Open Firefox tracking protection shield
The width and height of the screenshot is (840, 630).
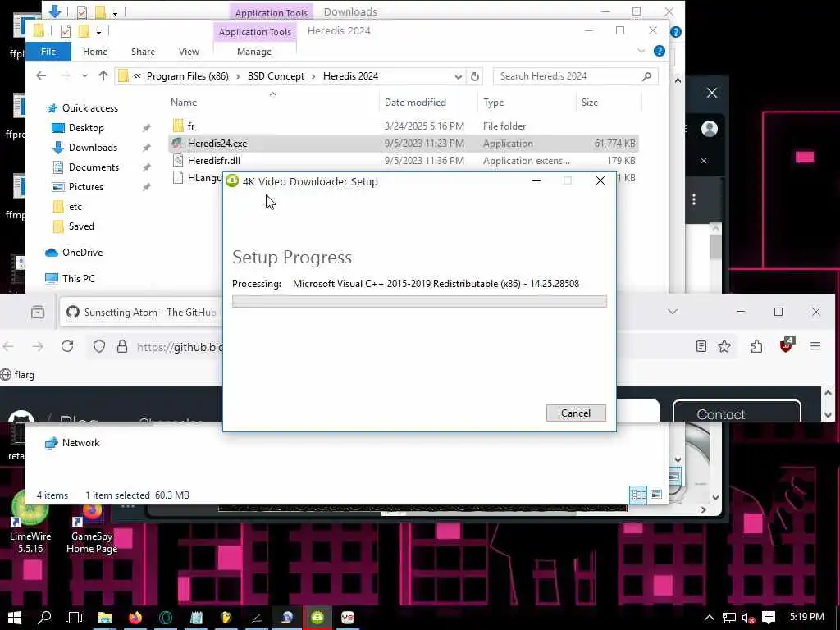tap(99, 346)
